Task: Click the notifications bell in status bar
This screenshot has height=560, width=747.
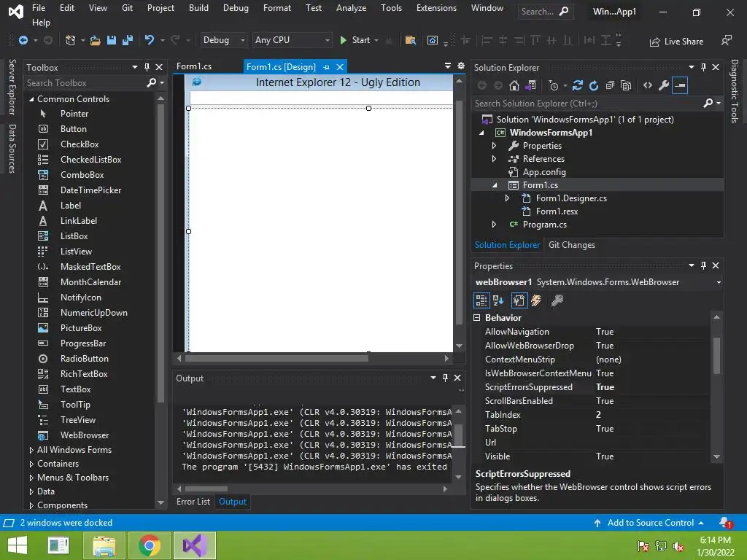Action: click(725, 523)
